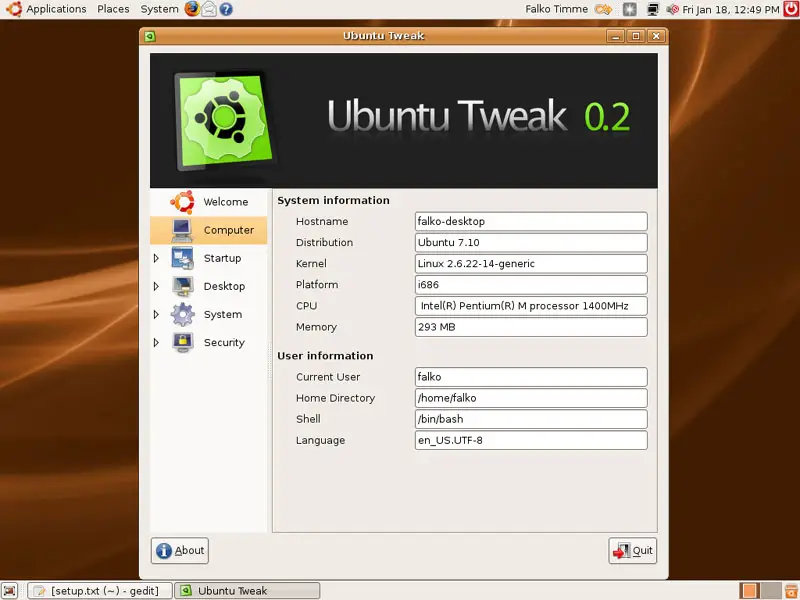Select the Computer monitor icon in sidebar

coord(182,230)
